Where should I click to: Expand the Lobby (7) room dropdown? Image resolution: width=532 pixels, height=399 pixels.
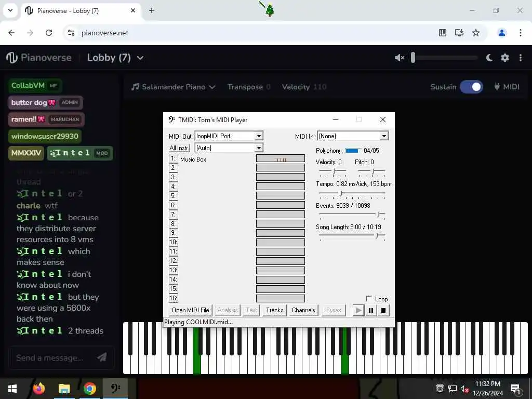[115, 58]
